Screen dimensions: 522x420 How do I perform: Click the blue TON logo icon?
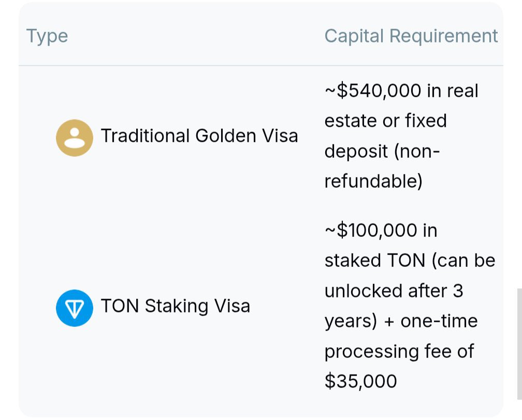coord(74,308)
